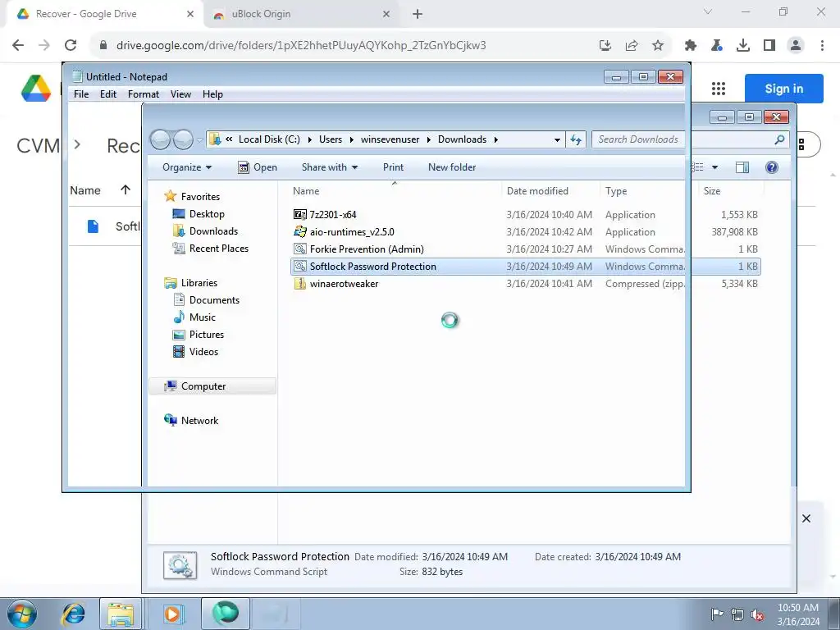The height and width of the screenshot is (630, 840).
Task: Toggle the Explorer preview pane icon
Action: tap(742, 167)
